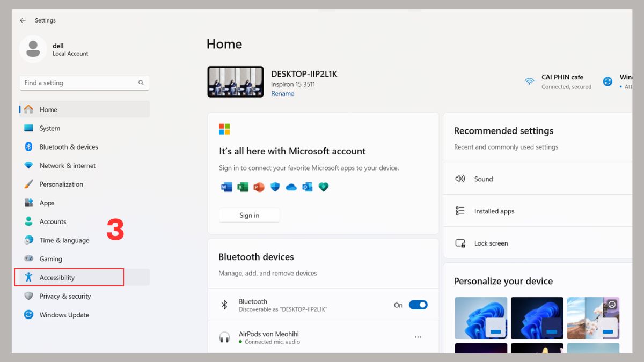Click the back arrow in Settings
Viewport: 644px width, 362px height.
point(23,20)
